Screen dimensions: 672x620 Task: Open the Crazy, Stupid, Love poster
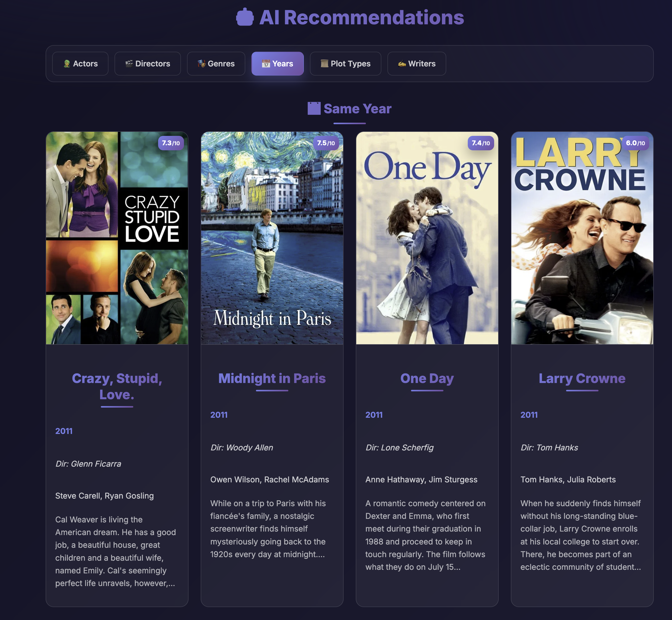117,238
